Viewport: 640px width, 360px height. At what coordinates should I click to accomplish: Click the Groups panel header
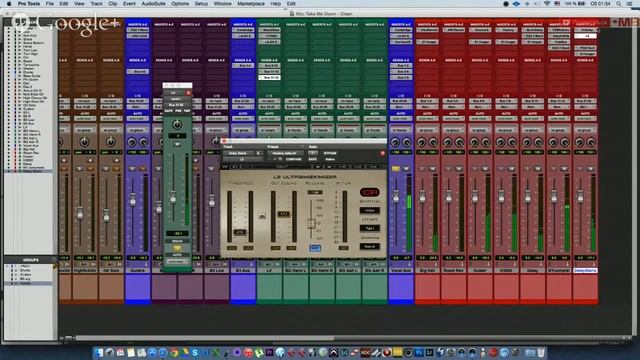30,260
